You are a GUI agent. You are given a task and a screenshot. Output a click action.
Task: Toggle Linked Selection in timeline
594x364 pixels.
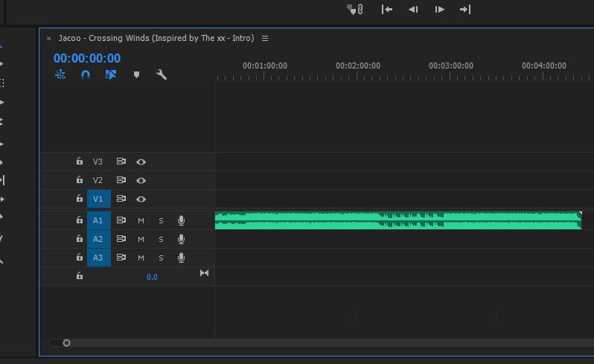pyautogui.click(x=111, y=74)
